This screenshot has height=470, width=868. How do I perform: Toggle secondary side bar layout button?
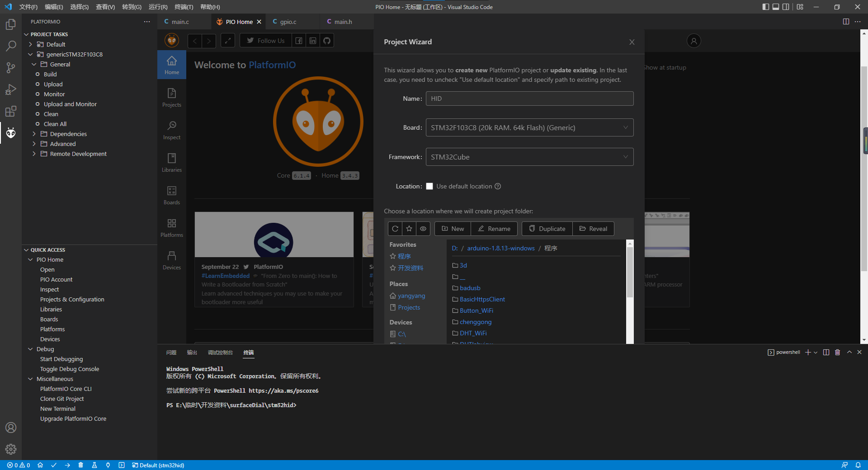tap(786, 7)
